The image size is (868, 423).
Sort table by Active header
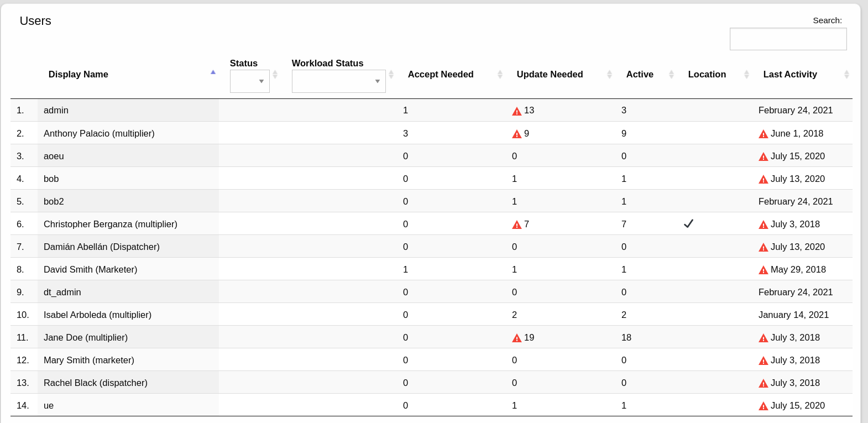pyautogui.click(x=640, y=74)
